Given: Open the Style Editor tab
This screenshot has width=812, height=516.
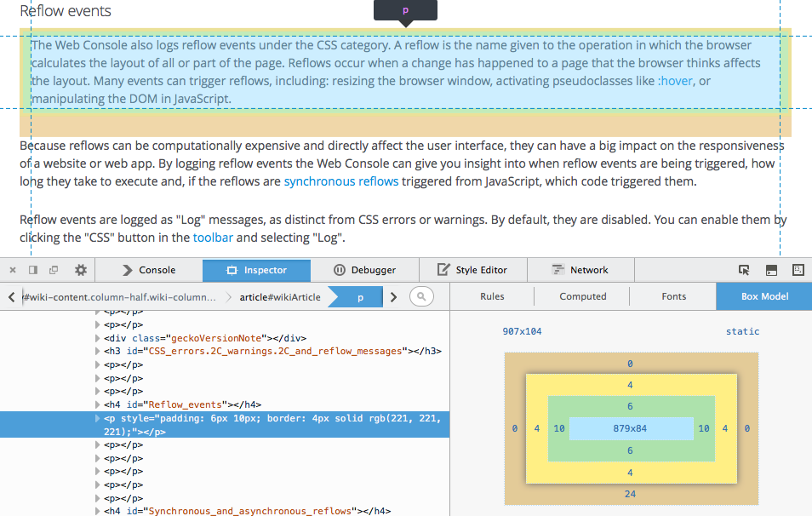Looking at the screenshot, I should click(472, 270).
